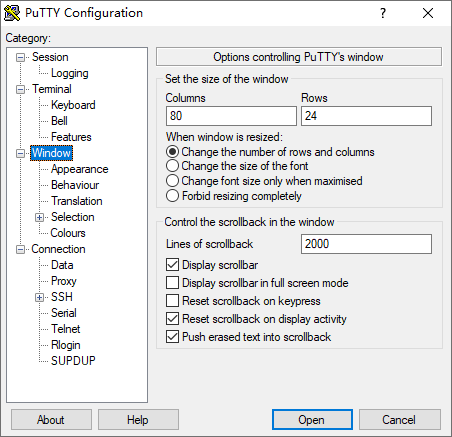Open the Colours category
Screen dimensions: 452x437
[x=68, y=233]
